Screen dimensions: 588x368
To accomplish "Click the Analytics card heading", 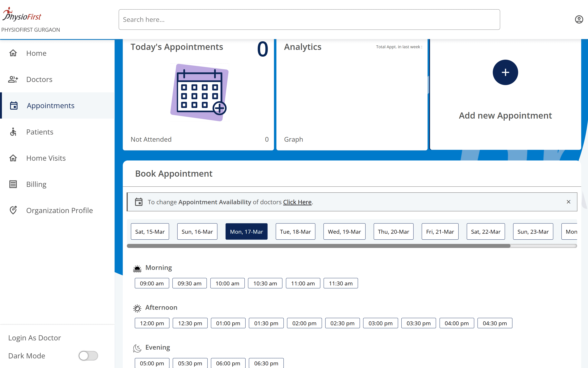I will coord(303,47).
